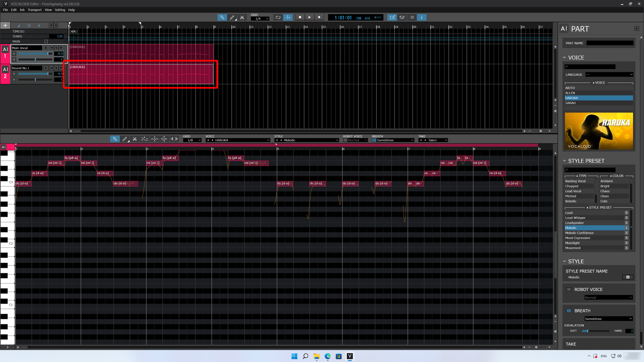Start playback with the play button
Screen dimensions: 644x362
tap(309, 17)
